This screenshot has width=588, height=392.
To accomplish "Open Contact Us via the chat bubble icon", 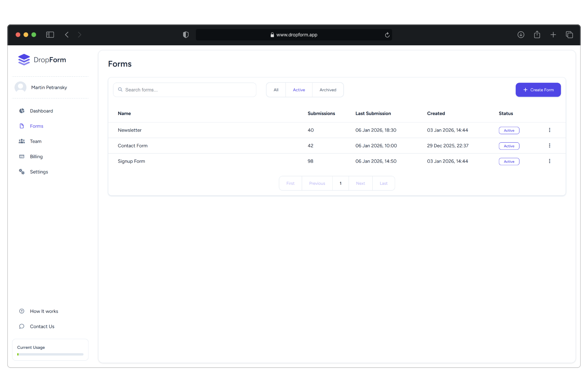I will tap(22, 326).
